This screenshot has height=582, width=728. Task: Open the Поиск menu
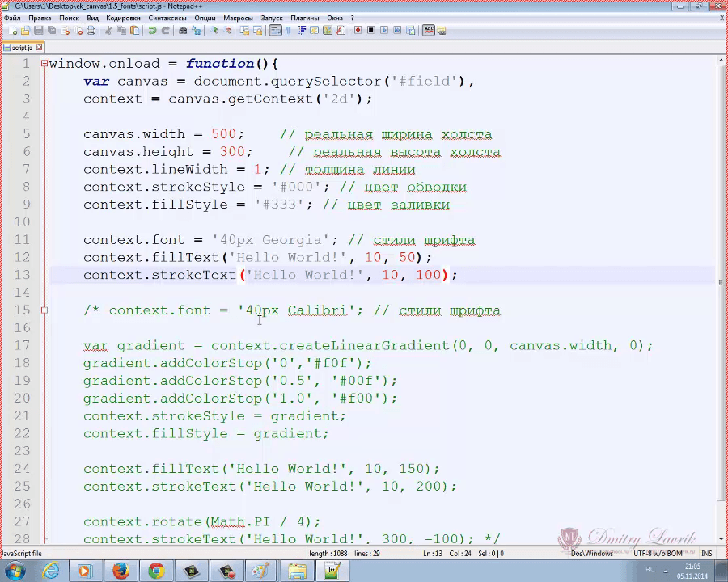pos(69,18)
